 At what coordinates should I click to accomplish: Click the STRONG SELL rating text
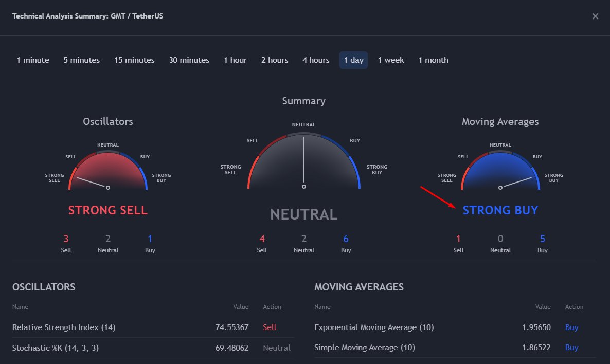tap(108, 210)
